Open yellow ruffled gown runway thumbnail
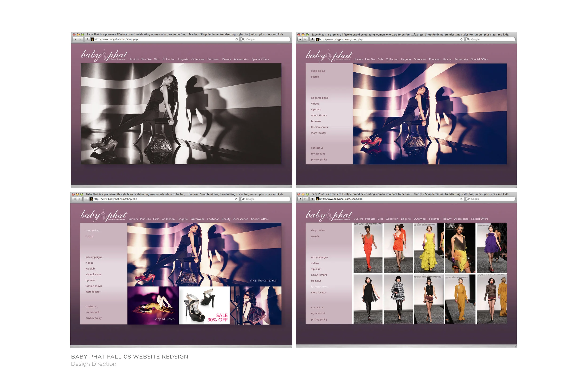Image resolution: width=588 pixels, height=392 pixels. pos(429,248)
